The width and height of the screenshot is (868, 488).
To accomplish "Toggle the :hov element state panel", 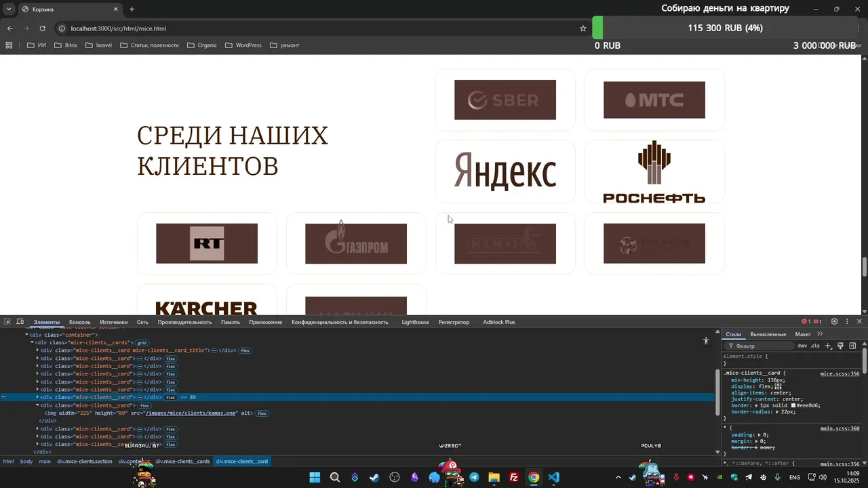I will (802, 346).
